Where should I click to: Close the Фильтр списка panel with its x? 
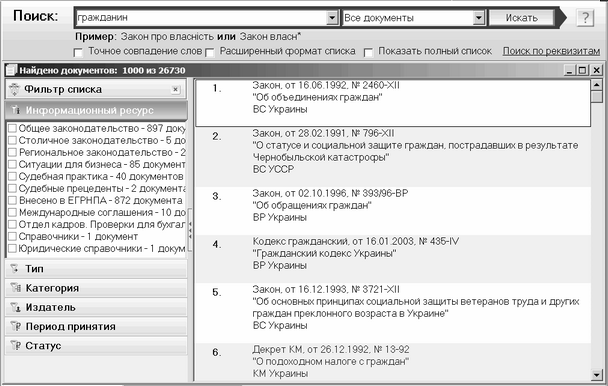(x=175, y=90)
